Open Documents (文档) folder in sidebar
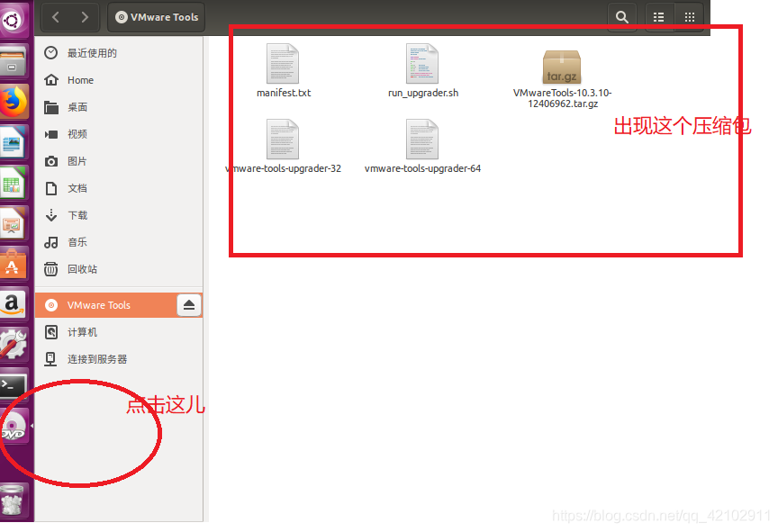Screen dimensions: 778x532 tap(119, 188)
